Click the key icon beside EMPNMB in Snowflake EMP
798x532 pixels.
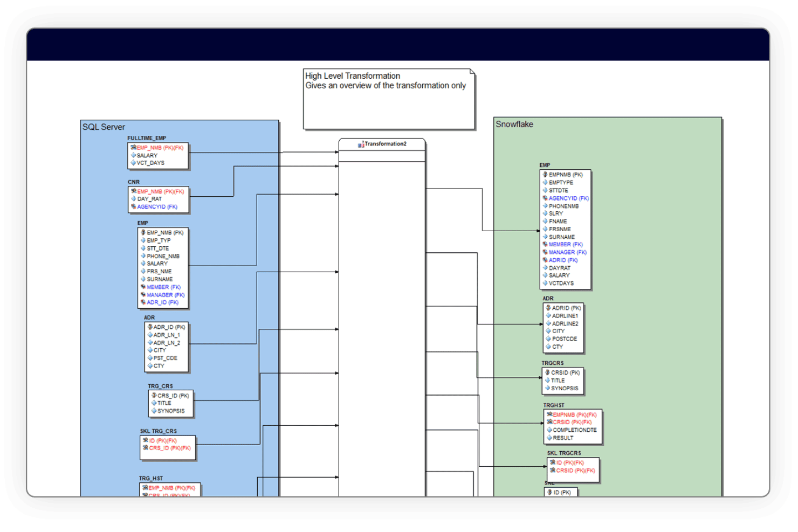(x=545, y=175)
